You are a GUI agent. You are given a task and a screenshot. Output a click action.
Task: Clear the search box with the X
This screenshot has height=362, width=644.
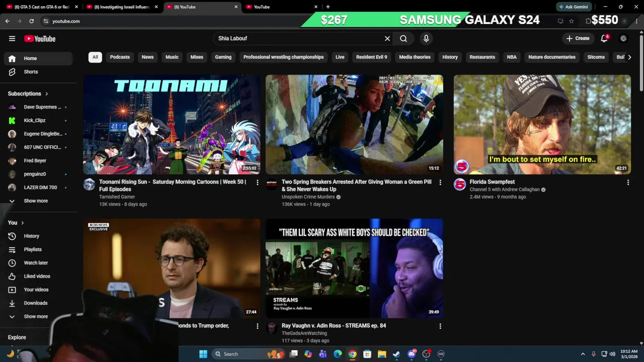[387, 38]
